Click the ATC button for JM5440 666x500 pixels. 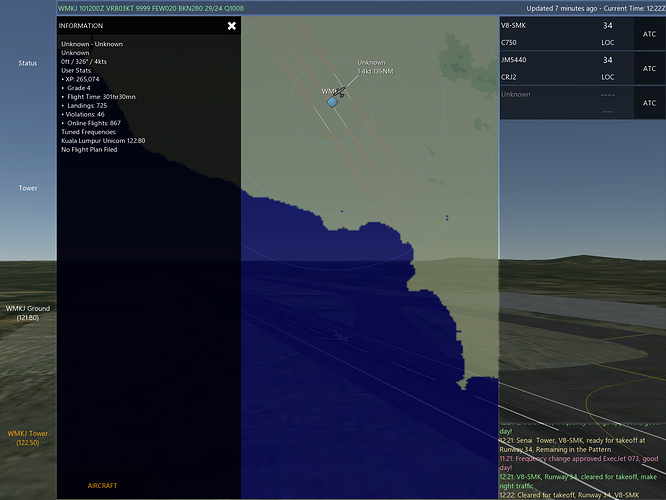(x=649, y=68)
